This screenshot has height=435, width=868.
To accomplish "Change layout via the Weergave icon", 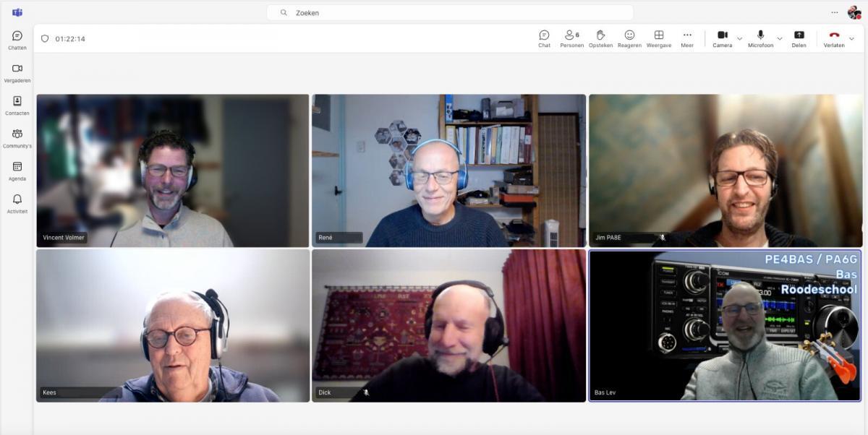I will click(x=658, y=38).
